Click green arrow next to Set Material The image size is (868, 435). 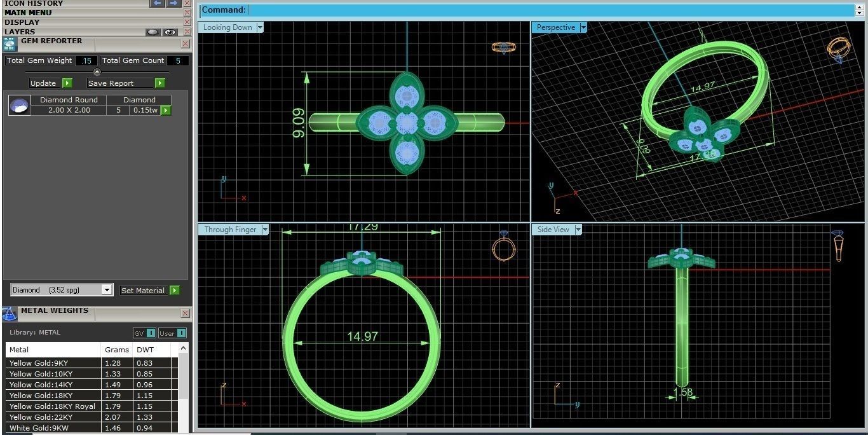pyautogui.click(x=174, y=291)
